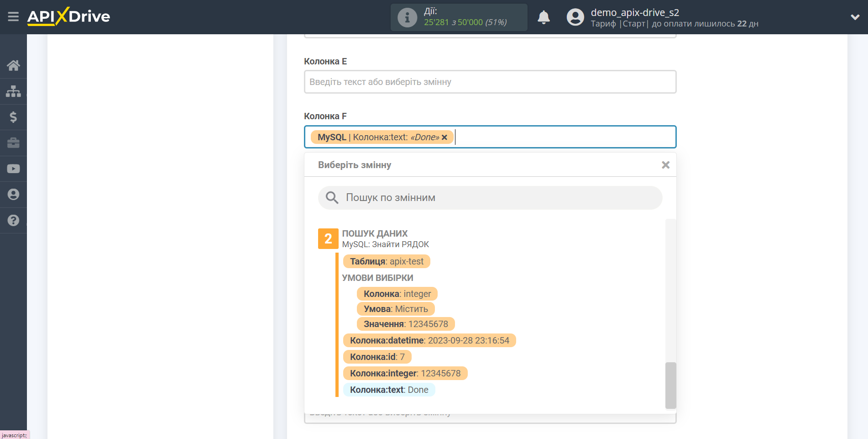Select the Значення: 12345678 tag
Viewport: 868px width, 439px height.
click(406, 324)
